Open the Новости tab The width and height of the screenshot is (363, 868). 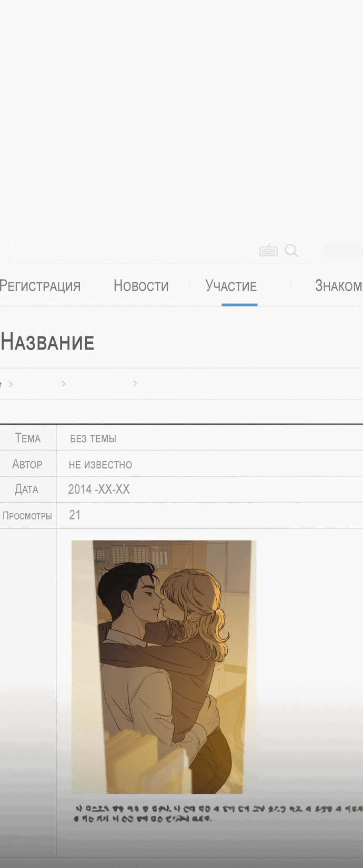(x=141, y=286)
